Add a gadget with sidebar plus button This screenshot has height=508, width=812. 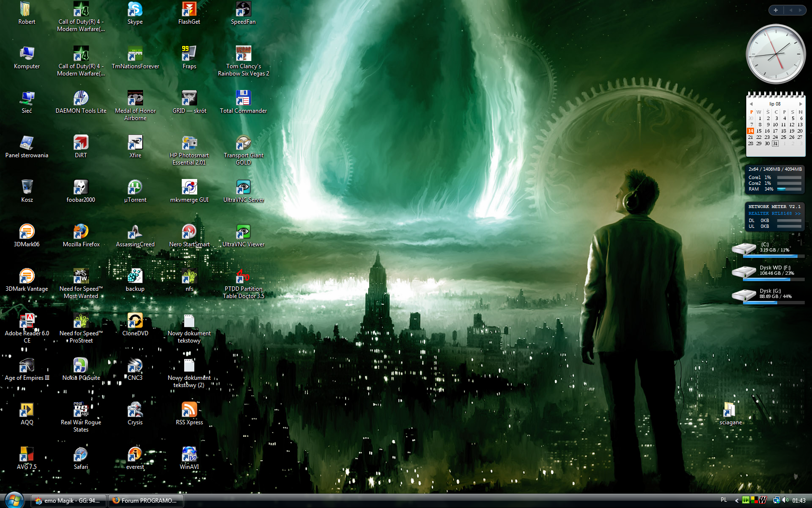[776, 10]
